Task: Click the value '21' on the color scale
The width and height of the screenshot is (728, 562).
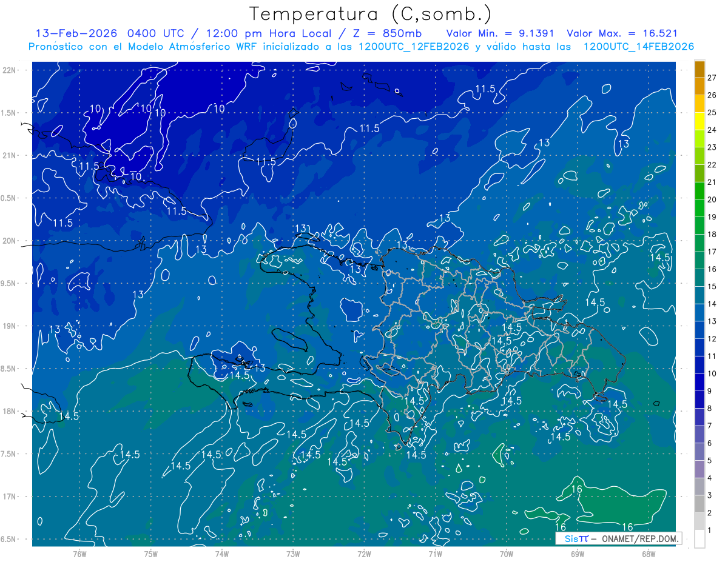Action: pyautogui.click(x=712, y=182)
